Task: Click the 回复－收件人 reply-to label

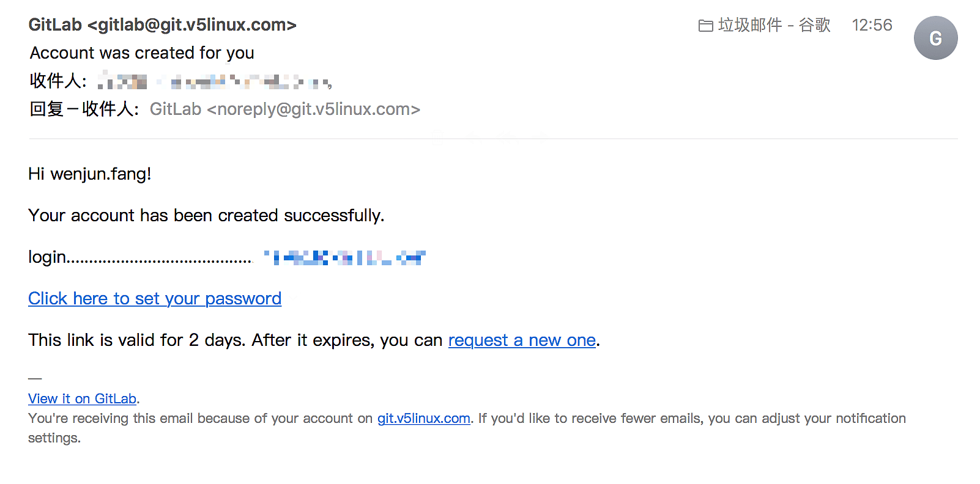Action: 83,109
